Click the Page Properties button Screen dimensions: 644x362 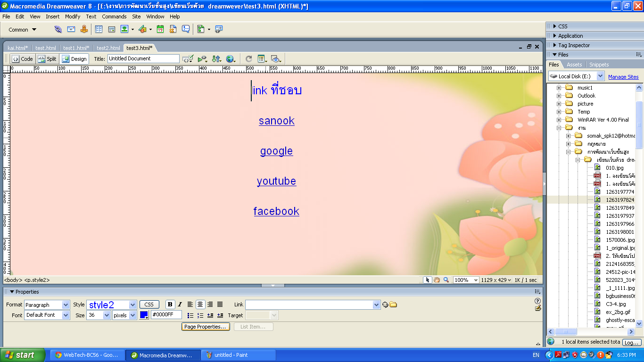point(206,327)
